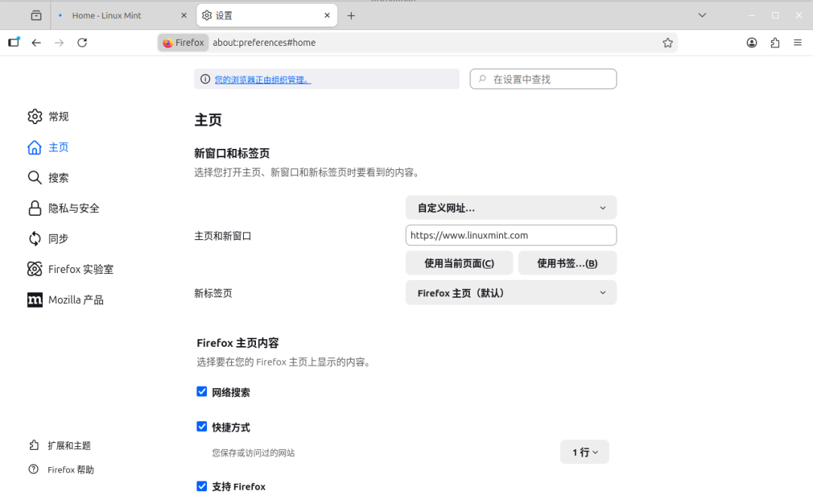
Task: Open the account profile icon
Action: click(x=752, y=42)
